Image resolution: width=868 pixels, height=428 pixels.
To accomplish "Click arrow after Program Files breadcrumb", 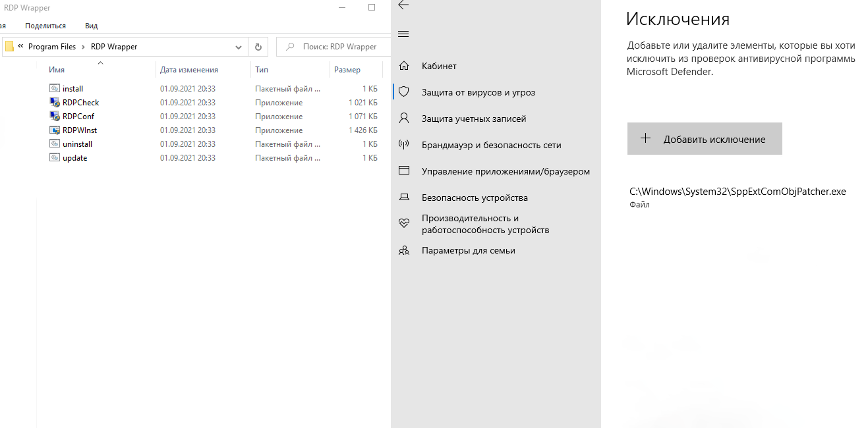I will 83,47.
